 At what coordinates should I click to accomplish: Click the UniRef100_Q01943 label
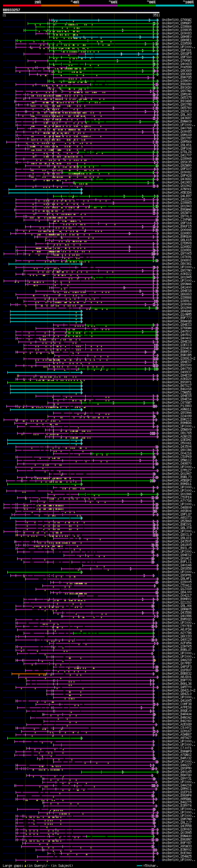[177, 206]
